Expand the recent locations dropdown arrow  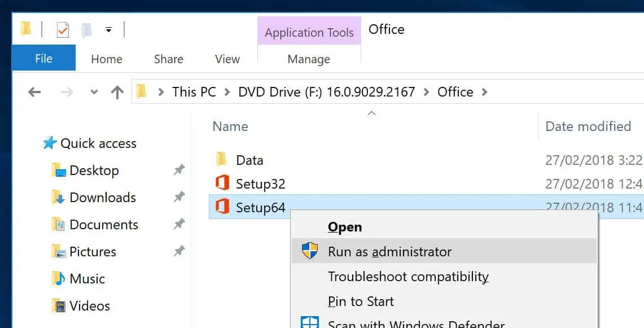pyautogui.click(x=94, y=92)
